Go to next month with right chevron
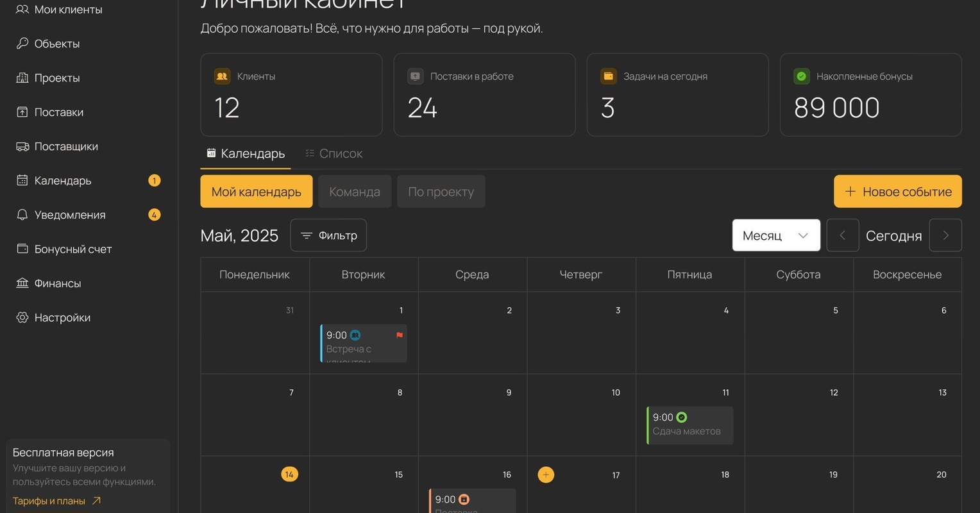This screenshot has width=980, height=513. [945, 235]
